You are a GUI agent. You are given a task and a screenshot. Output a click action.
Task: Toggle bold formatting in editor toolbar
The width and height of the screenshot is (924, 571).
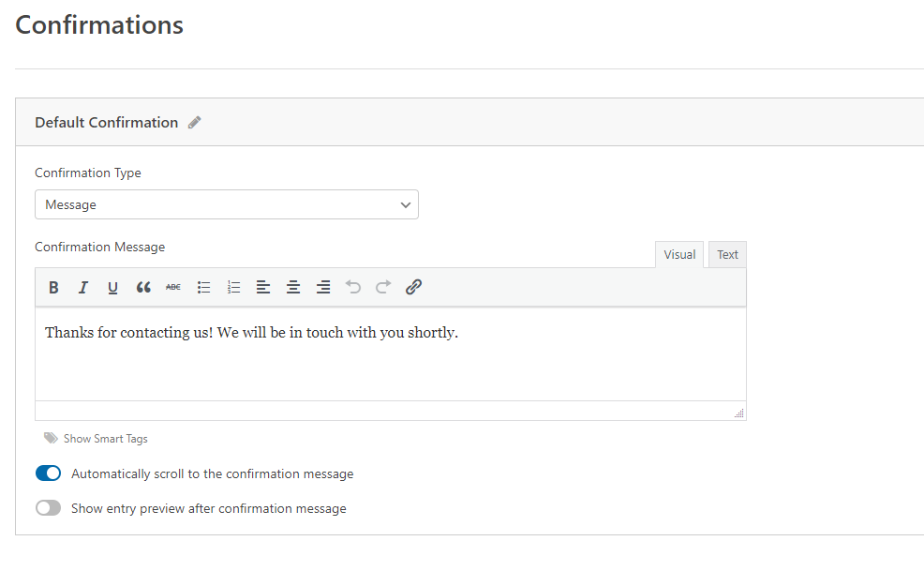pos(53,288)
